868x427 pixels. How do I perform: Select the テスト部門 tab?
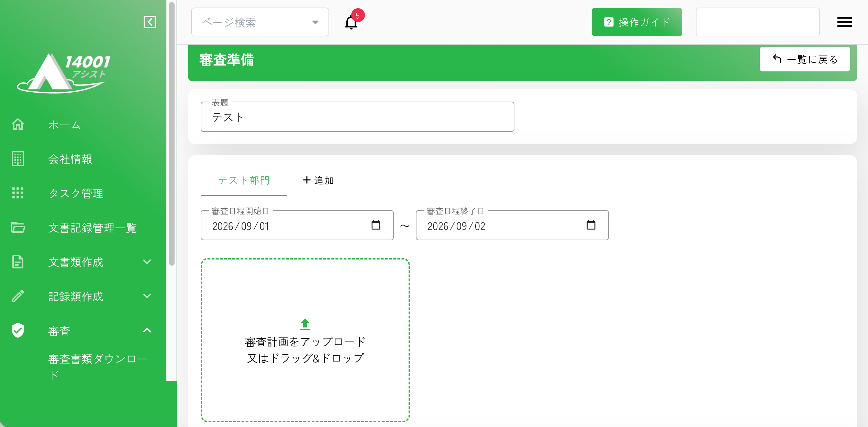coord(244,181)
